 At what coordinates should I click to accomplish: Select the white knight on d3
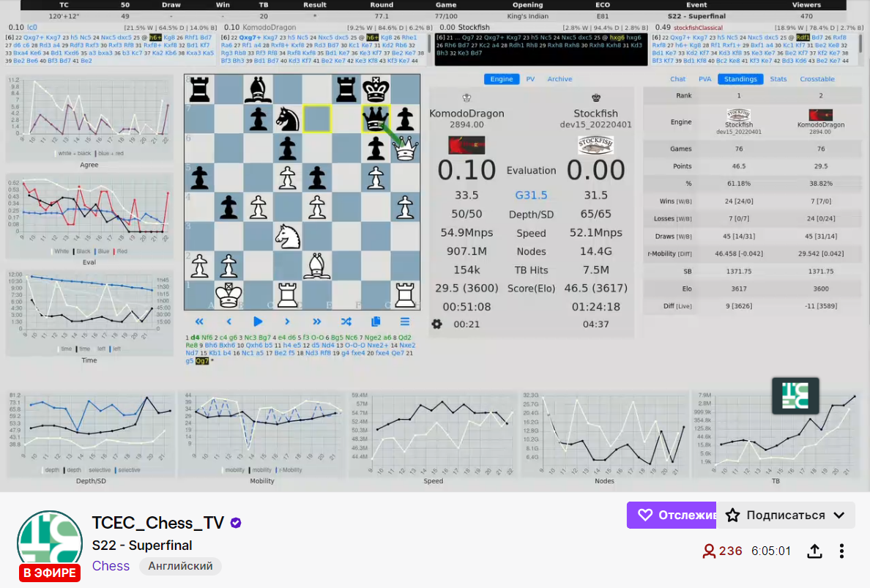(x=287, y=237)
